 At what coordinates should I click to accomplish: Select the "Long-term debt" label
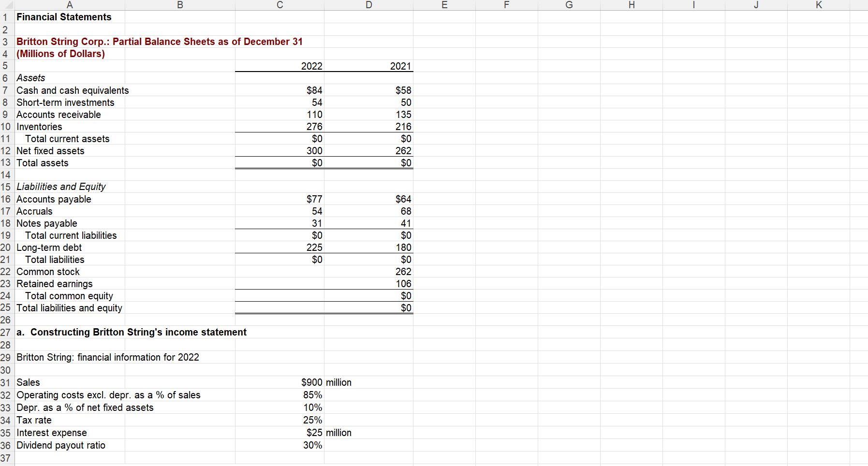[49, 248]
